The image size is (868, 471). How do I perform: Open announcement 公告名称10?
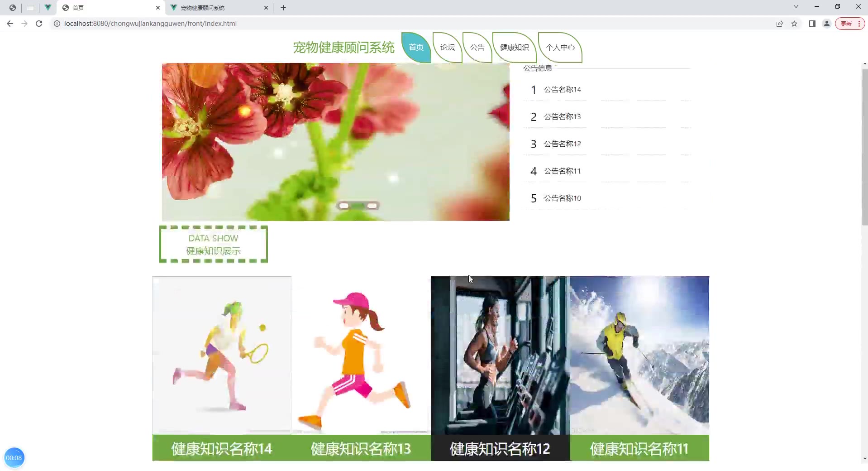pos(562,198)
